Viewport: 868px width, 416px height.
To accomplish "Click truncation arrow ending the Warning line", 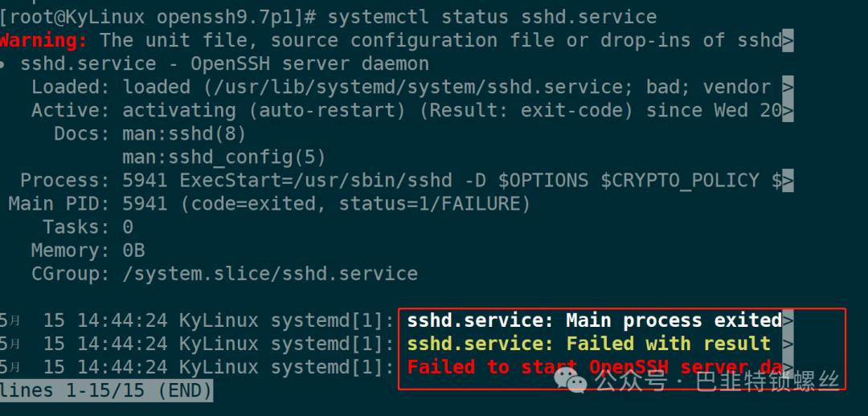I will click(788, 40).
